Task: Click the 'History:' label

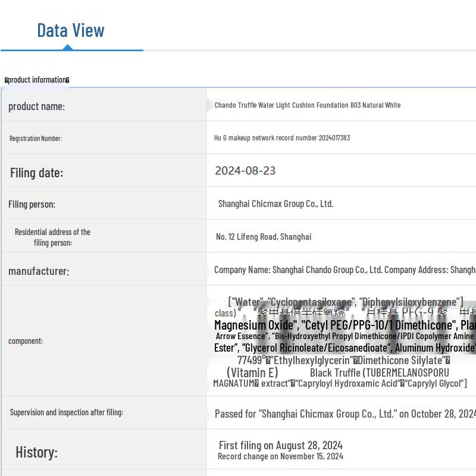Action: [36, 452]
